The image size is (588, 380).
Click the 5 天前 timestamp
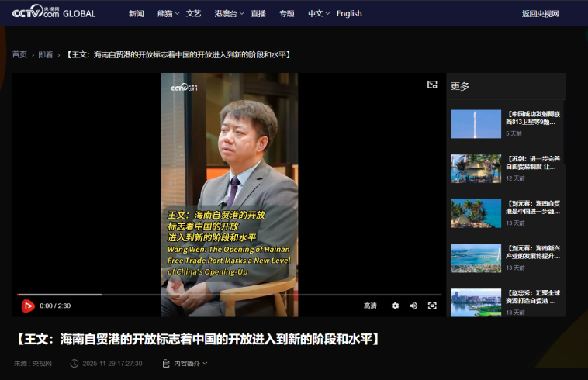pyautogui.click(x=514, y=133)
